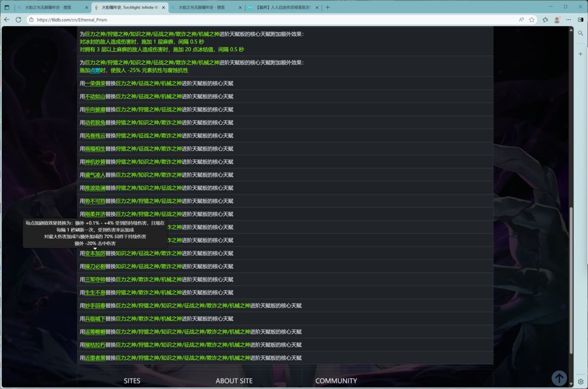
Task: Open the 摧枯拉朽 talent link
Action: coord(95,345)
